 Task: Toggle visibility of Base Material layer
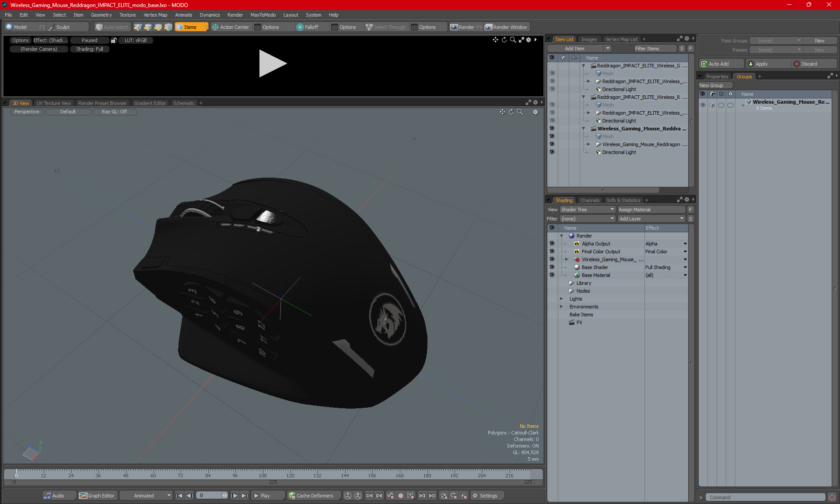point(552,275)
